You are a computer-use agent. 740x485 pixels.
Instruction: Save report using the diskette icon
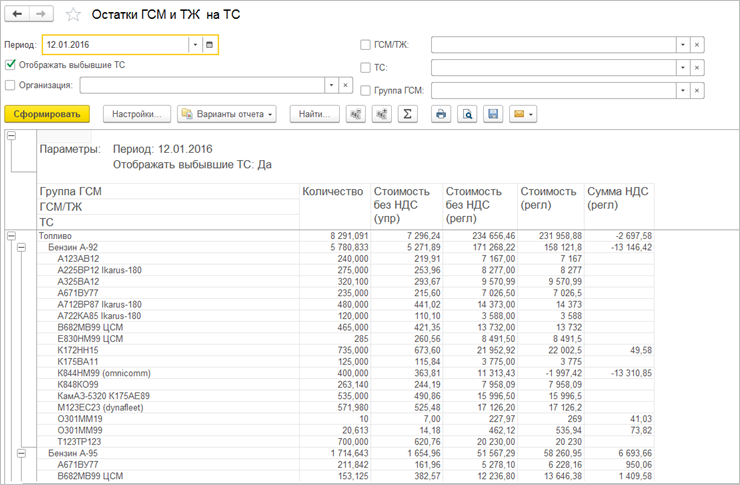point(492,114)
